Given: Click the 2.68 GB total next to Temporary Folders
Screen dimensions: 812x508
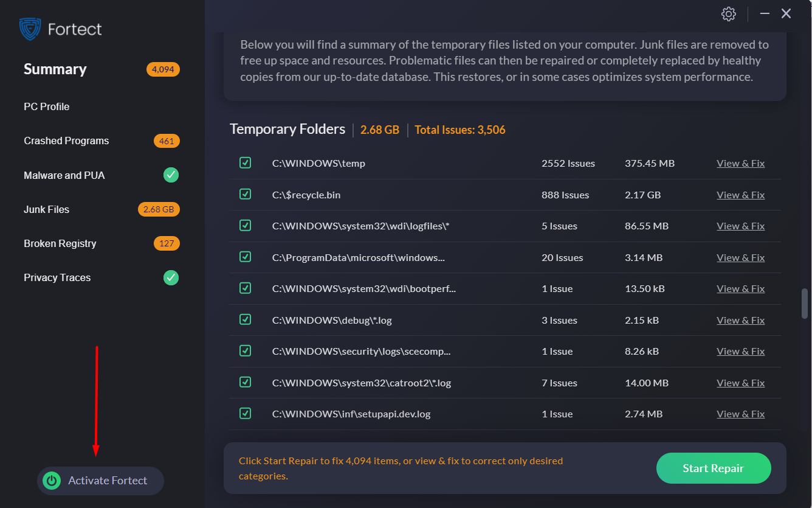Looking at the screenshot, I should pos(380,130).
